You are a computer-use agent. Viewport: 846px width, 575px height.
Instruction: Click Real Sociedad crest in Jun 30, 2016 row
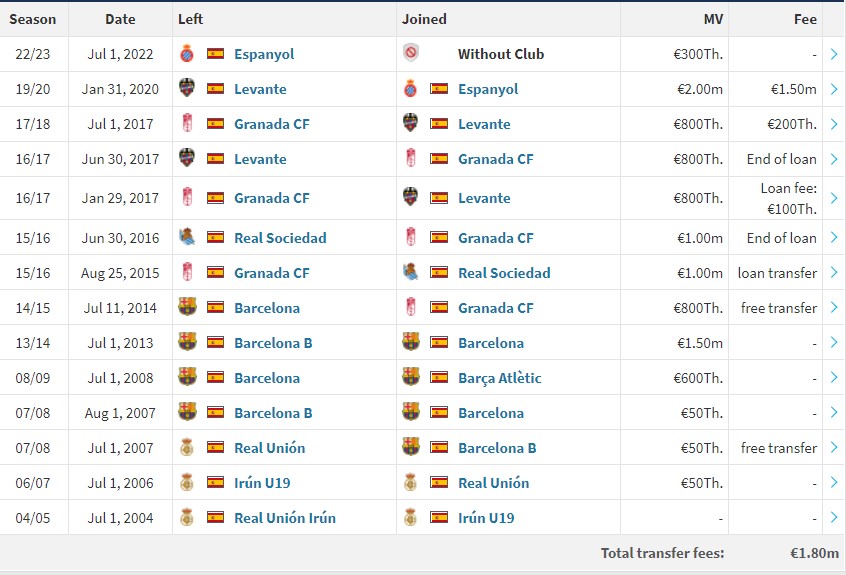(187, 237)
